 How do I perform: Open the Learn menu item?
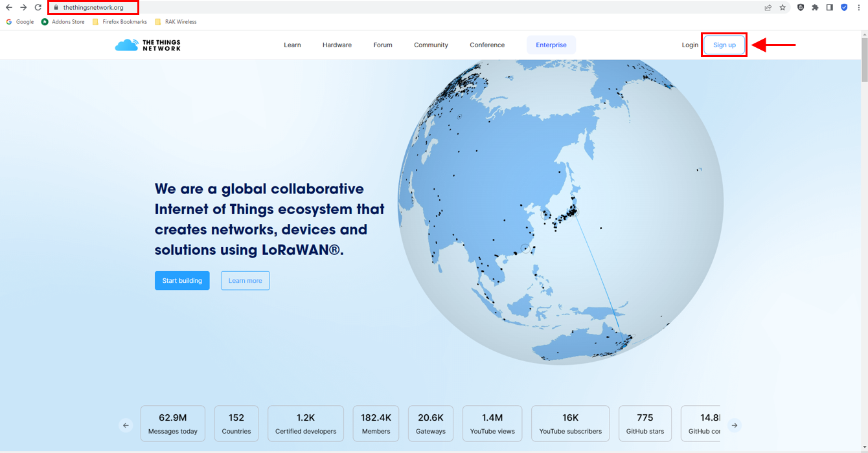pos(292,45)
